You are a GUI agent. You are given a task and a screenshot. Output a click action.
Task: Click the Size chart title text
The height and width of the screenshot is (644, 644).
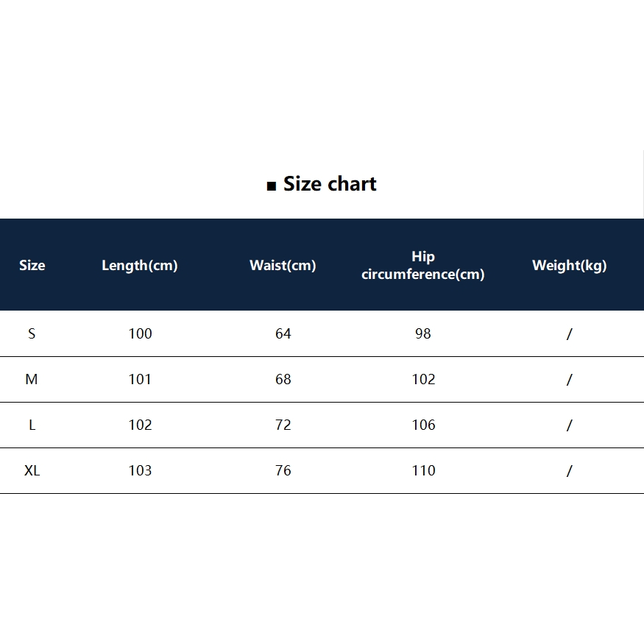(x=330, y=184)
